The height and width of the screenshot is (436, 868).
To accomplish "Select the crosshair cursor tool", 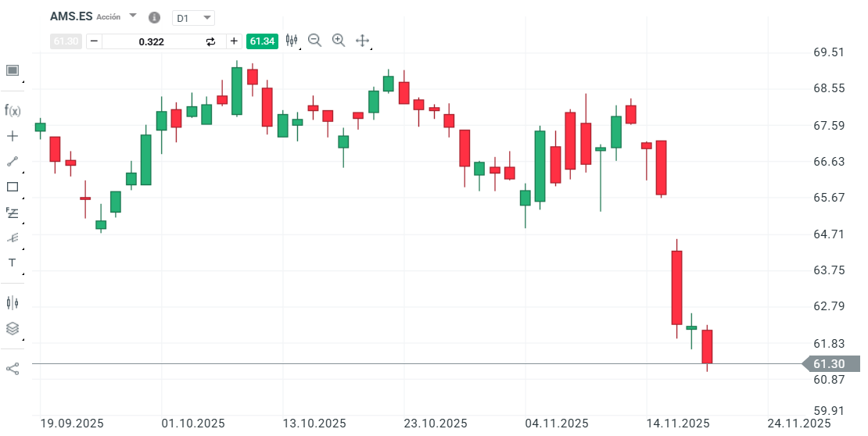I will coord(12,136).
